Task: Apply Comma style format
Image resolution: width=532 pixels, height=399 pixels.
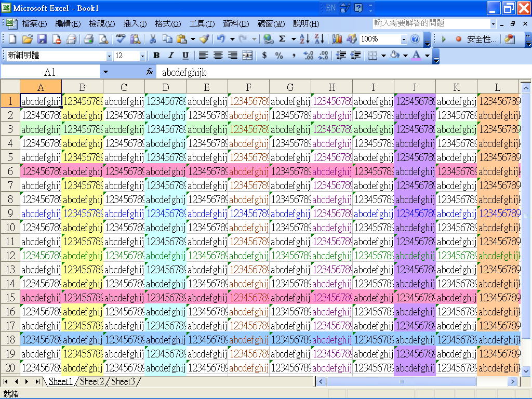Action: coord(294,56)
